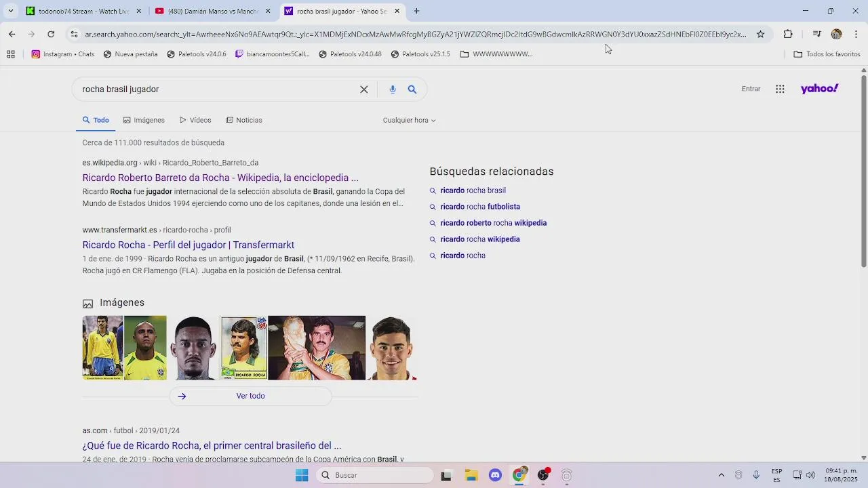Search the last related suggestion ricardo rocha
868x488 pixels.
462,256
